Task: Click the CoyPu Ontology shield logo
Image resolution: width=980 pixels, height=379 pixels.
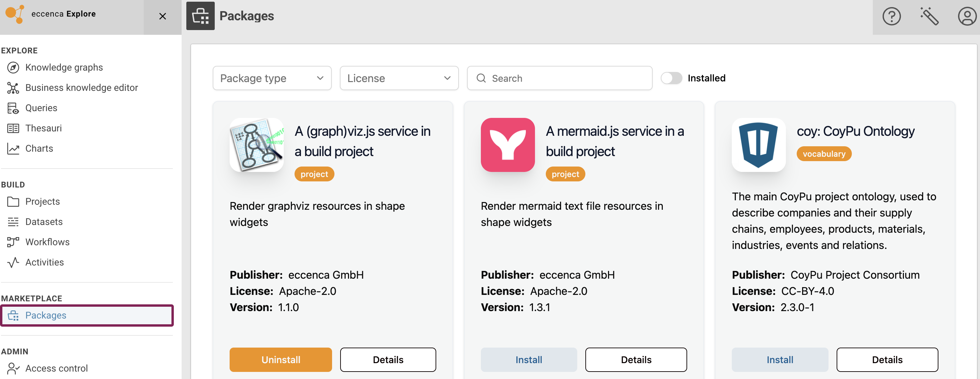Action: click(758, 145)
